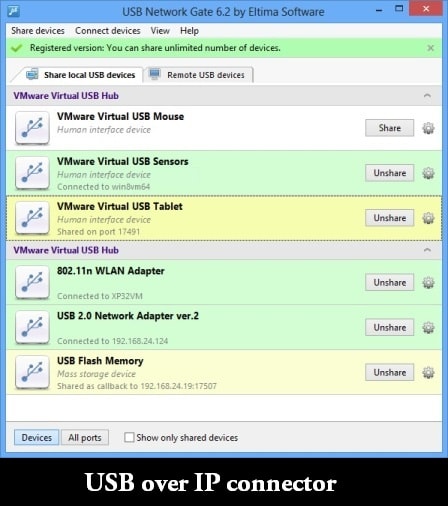Viewport: 448px width, 506px height.
Task: Open settings gear for USB Flash Memory
Action: click(428, 372)
